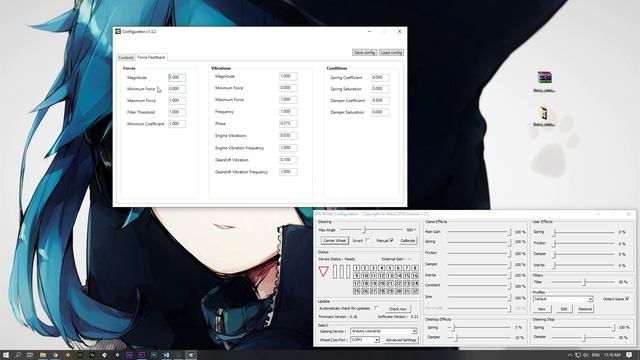This screenshot has width=640, height=360.
Task: Toggle the Invert steering checkbox
Action: click(x=367, y=240)
